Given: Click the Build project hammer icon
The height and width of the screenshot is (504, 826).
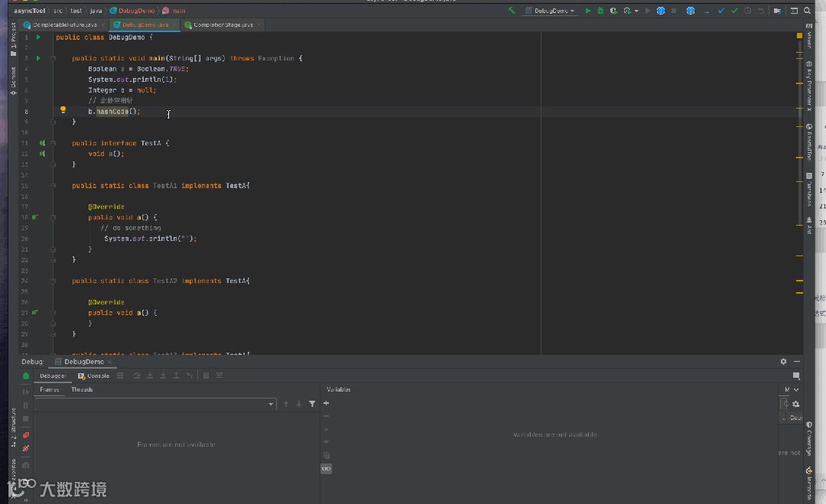Looking at the screenshot, I should pos(512,11).
